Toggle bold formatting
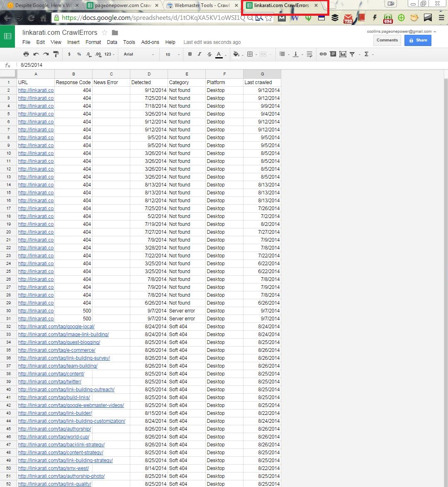 (190, 54)
